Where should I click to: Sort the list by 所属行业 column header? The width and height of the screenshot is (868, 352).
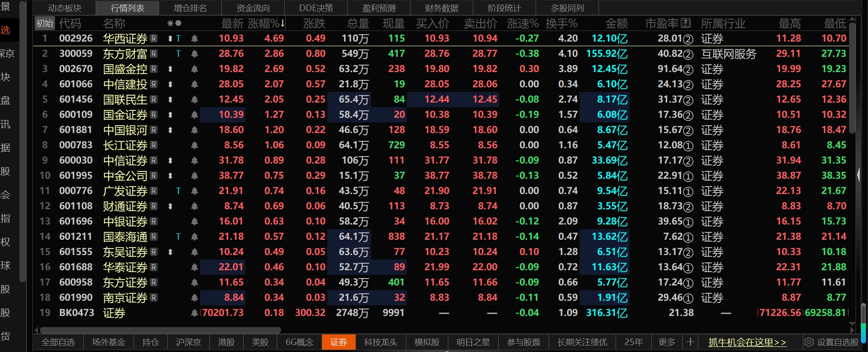point(723,24)
